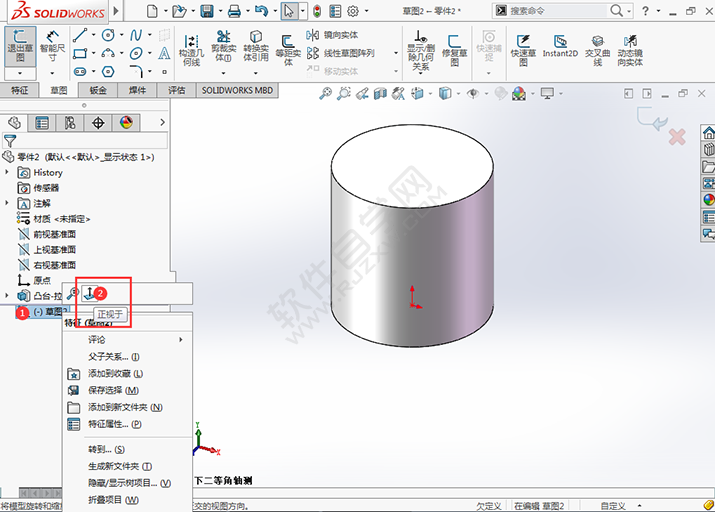Click the 退出草图 (Exit Sketch) button
Screen dimensions: 715x512
(20, 47)
